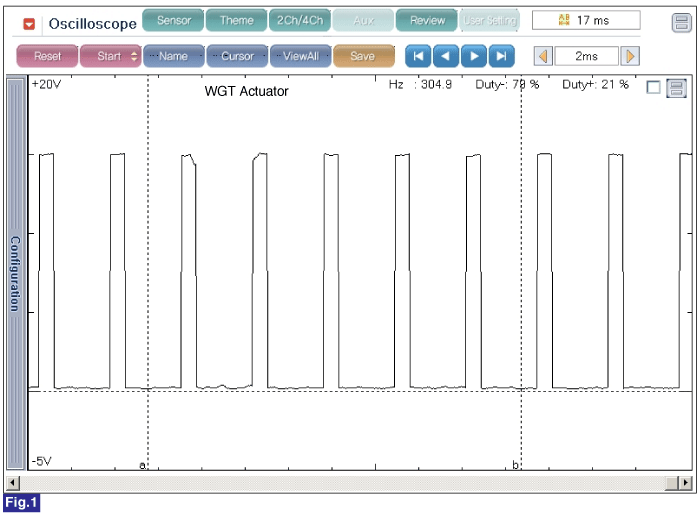Click the 17 ms cursor time field

tap(586, 20)
